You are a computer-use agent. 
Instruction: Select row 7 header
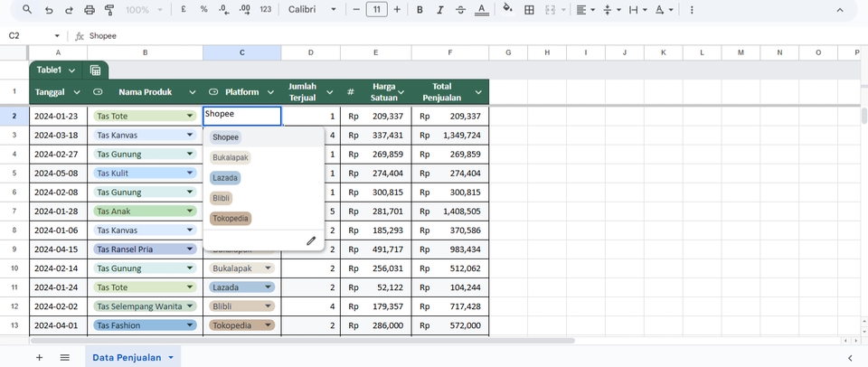tap(14, 212)
